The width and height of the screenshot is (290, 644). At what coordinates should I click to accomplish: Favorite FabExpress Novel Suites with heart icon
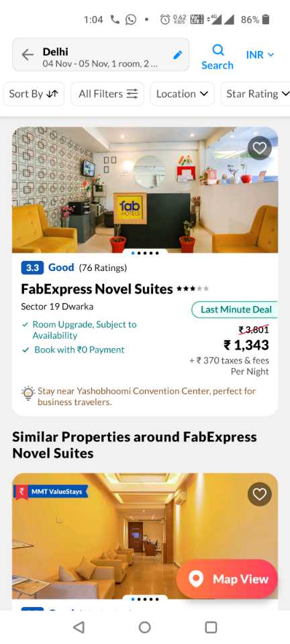(260, 148)
